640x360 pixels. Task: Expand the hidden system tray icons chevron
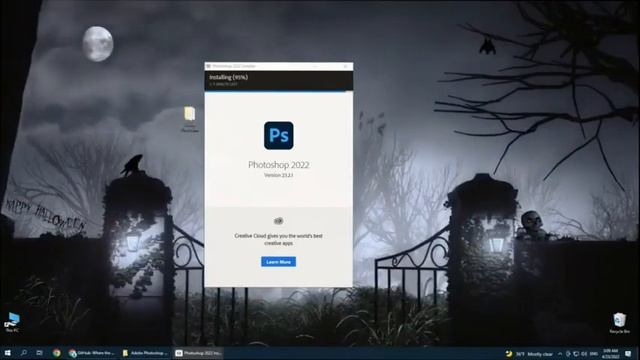[560, 354]
